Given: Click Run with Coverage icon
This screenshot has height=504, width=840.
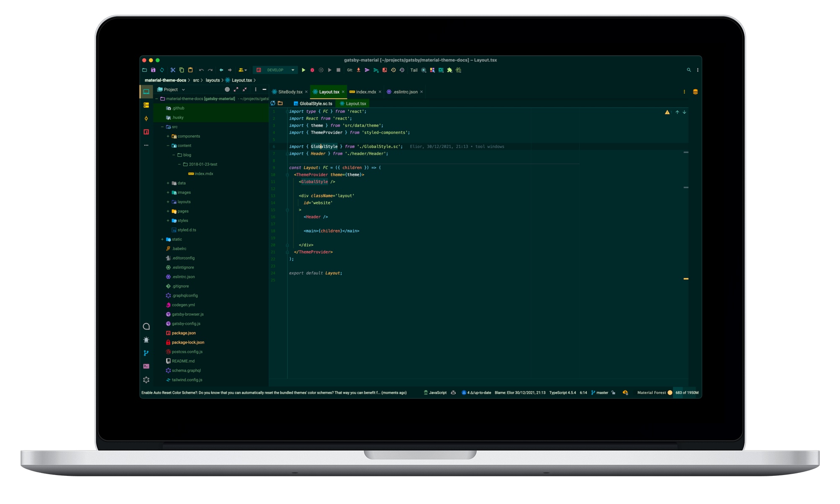Looking at the screenshot, I should pos(321,70).
